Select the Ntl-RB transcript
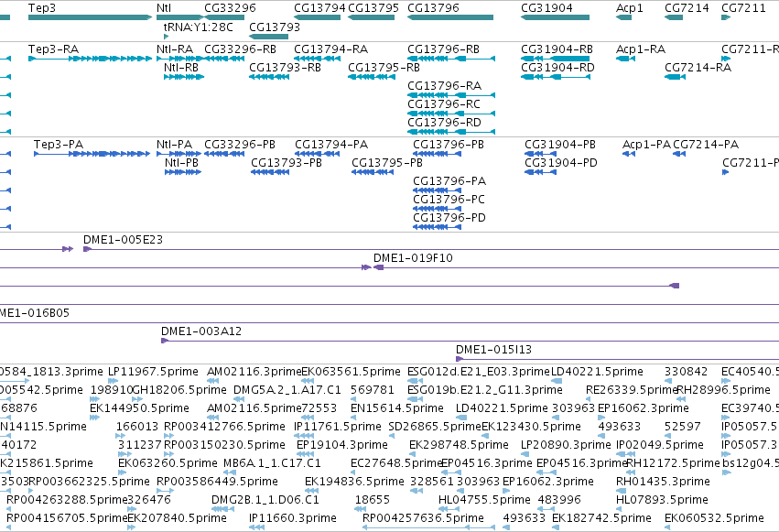The height and width of the screenshot is (532, 779). [x=184, y=77]
